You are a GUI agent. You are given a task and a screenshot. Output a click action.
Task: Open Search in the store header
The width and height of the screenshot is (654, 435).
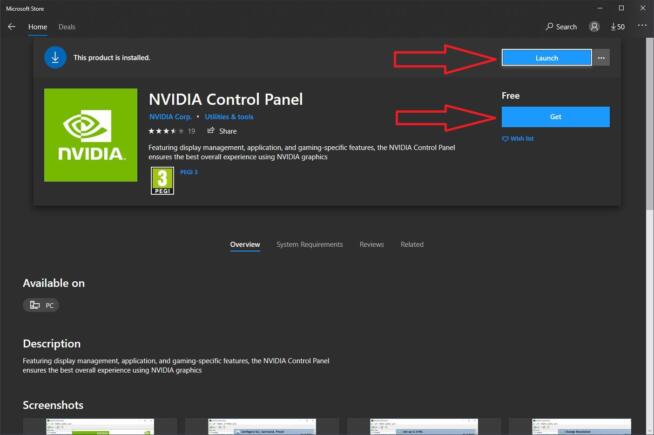(x=561, y=27)
